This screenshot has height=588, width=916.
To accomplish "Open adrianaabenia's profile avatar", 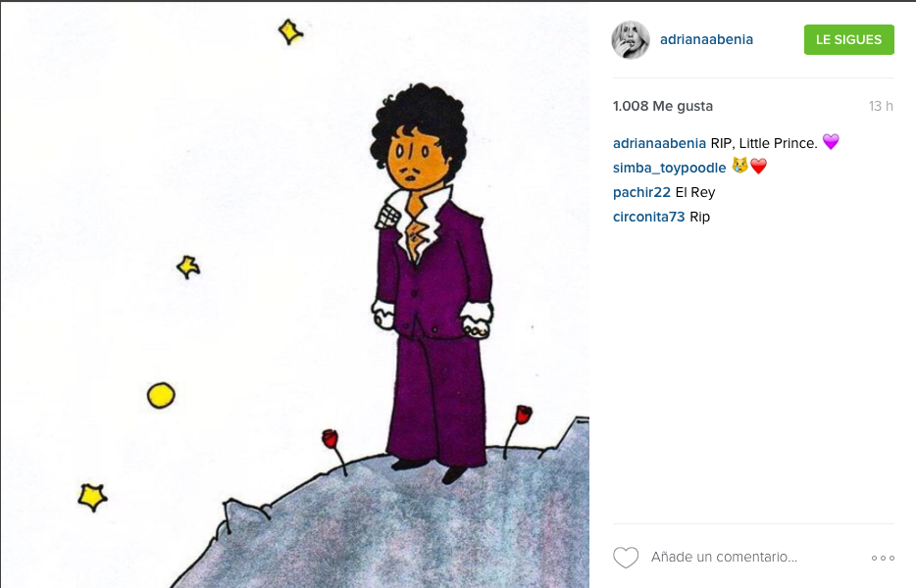I will 631,40.
